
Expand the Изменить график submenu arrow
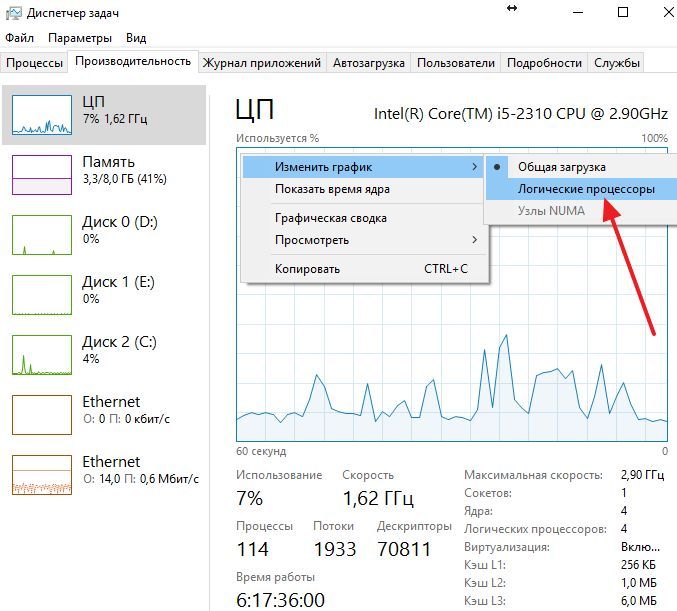pyautogui.click(x=475, y=167)
